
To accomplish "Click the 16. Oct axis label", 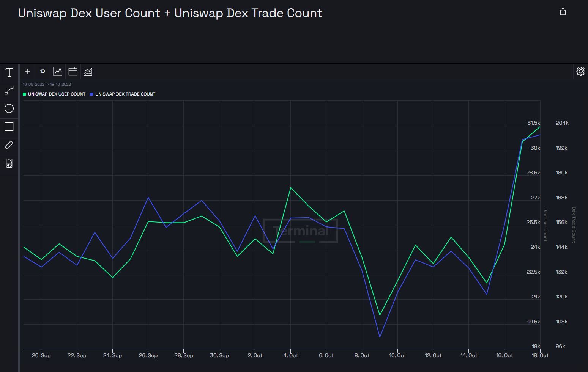I will [x=504, y=356].
